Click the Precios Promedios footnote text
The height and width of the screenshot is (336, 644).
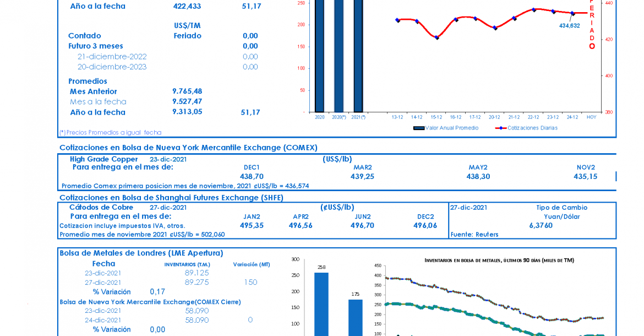point(110,132)
